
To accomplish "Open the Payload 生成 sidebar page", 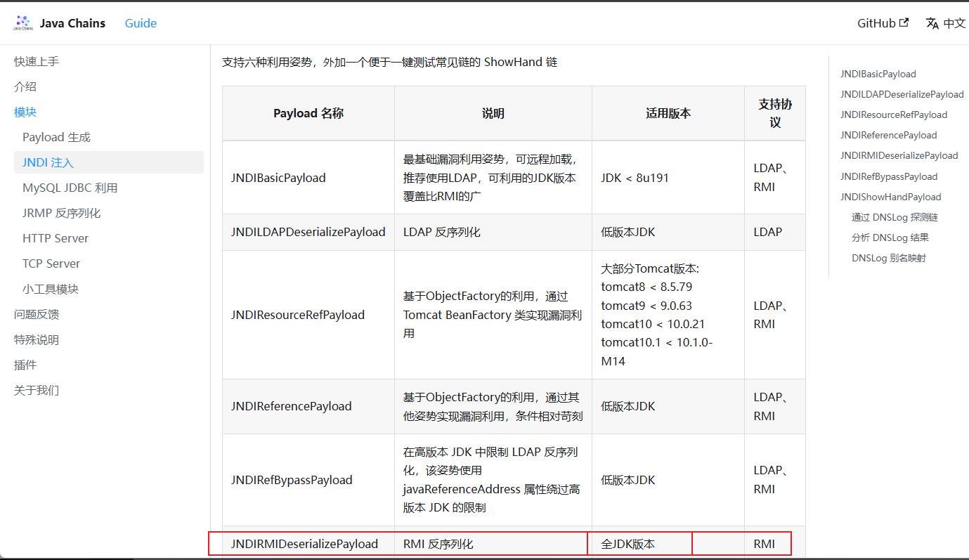I will pyautogui.click(x=56, y=138).
